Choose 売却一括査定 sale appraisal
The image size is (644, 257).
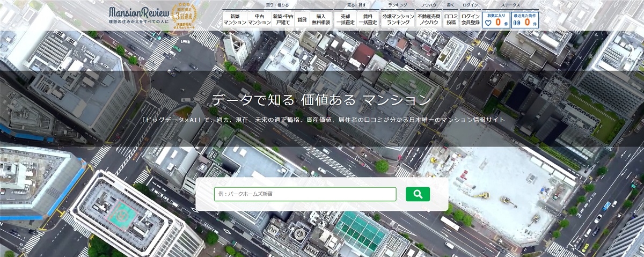click(x=345, y=19)
